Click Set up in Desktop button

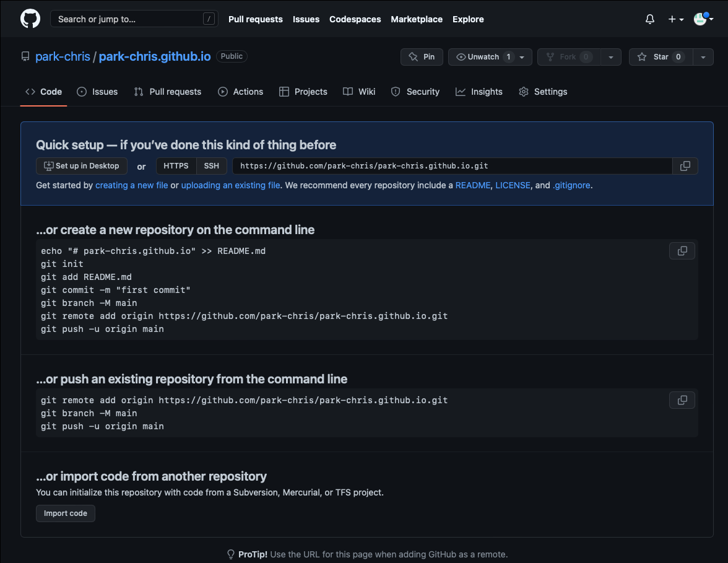[82, 166]
